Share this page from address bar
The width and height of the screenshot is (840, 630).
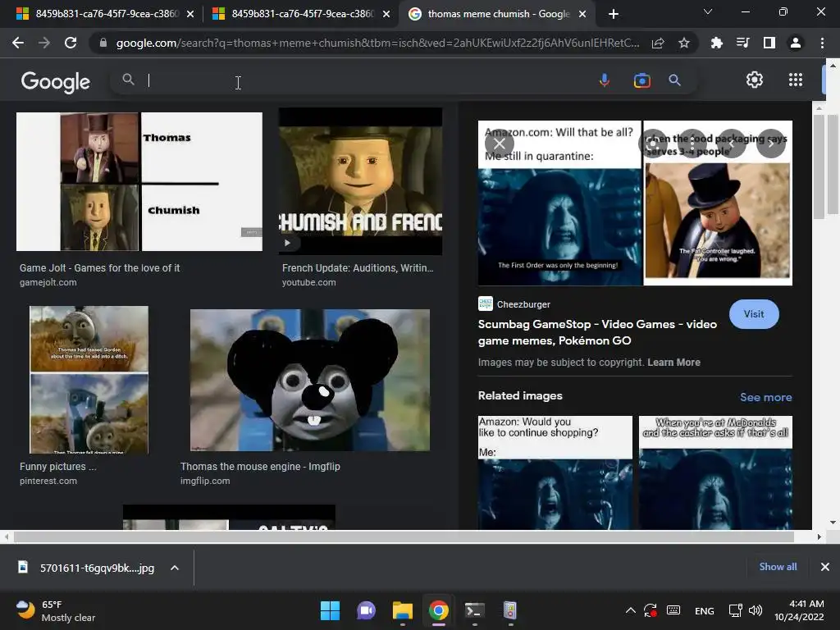(x=658, y=43)
